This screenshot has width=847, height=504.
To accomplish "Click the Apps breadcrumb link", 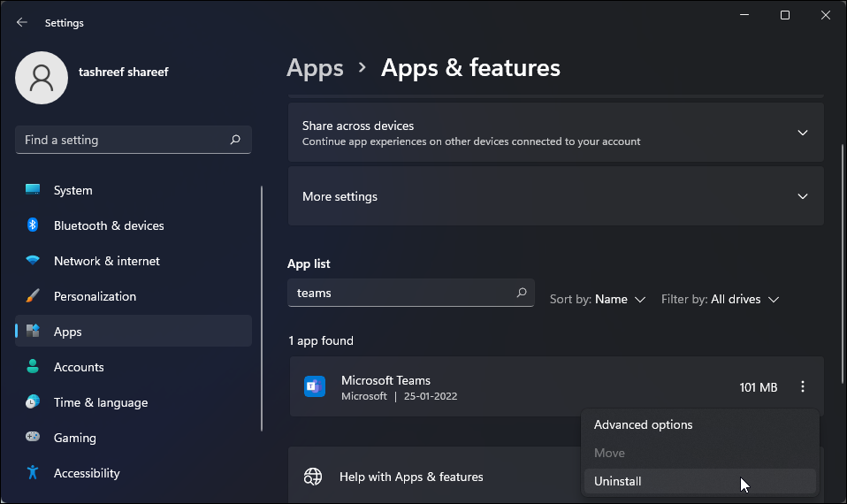I will click(315, 68).
